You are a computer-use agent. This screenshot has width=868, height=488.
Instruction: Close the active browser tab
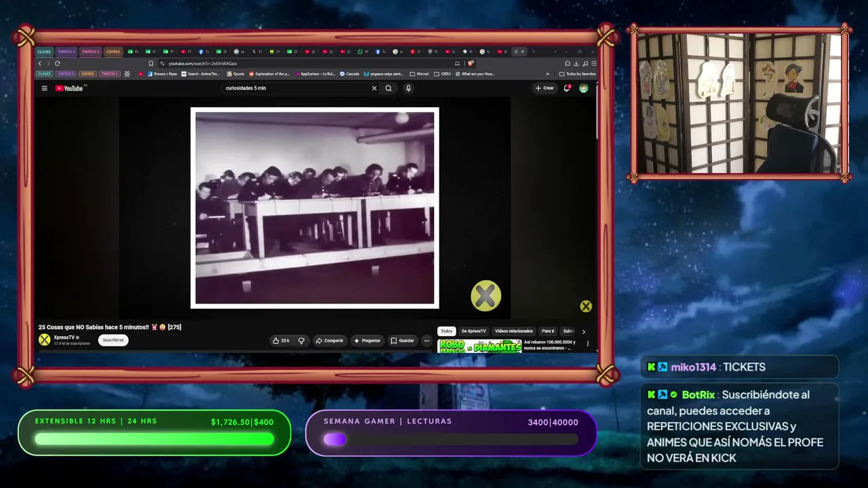point(522,52)
